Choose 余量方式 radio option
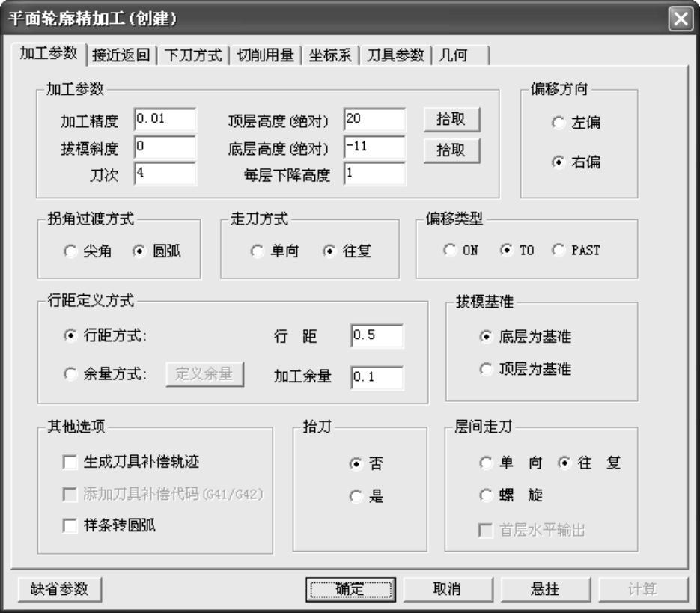700x613 pixels. click(x=70, y=374)
